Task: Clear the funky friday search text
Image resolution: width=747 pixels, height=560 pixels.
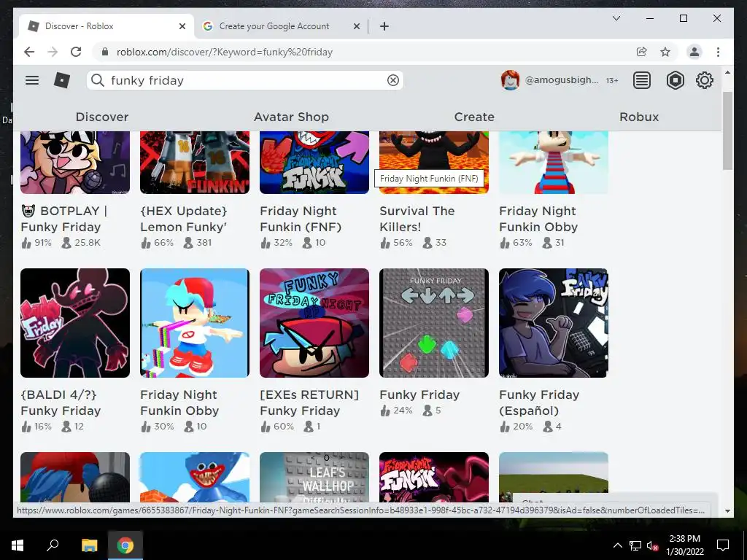Action: click(x=393, y=80)
